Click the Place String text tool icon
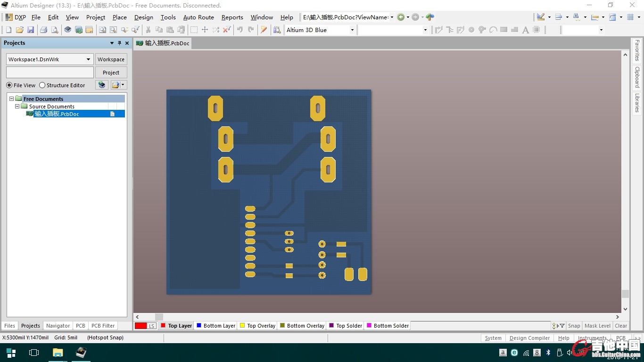Viewport: 644px width, 362px height. click(526, 30)
